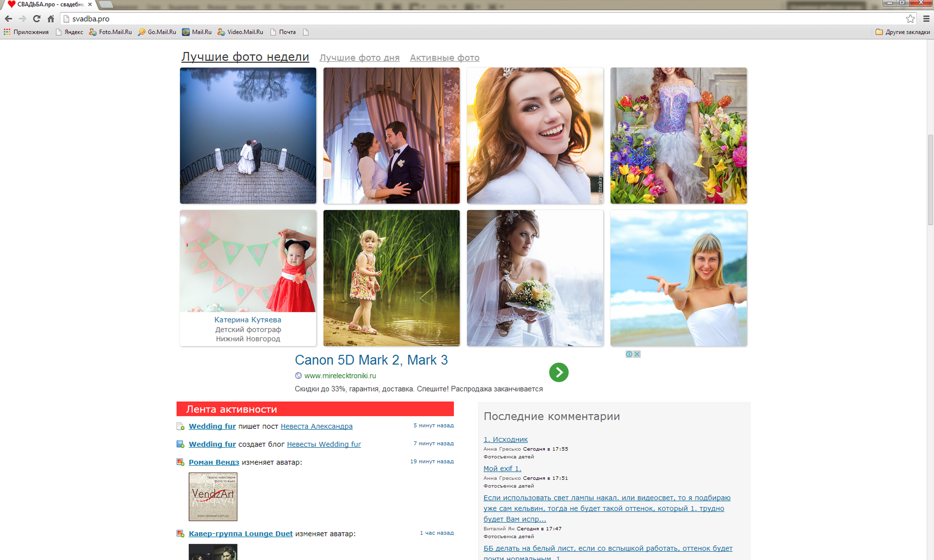Switch to the Лучшие фото дня tab
Screen dimensions: 934x560
point(359,58)
